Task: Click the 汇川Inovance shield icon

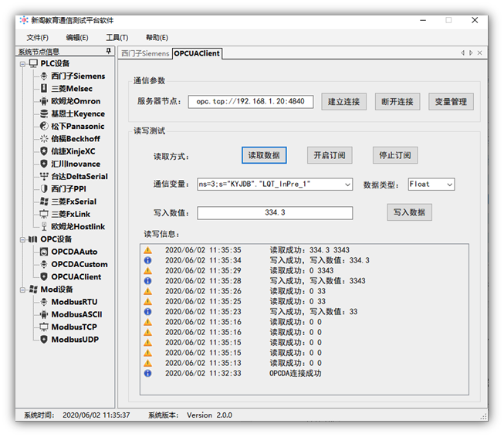Action: pyautogui.click(x=44, y=164)
